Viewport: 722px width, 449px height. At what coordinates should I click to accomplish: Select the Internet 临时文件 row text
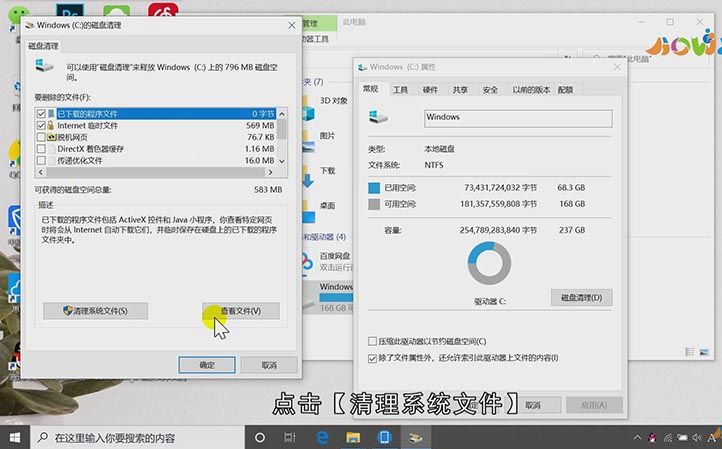coord(87,125)
